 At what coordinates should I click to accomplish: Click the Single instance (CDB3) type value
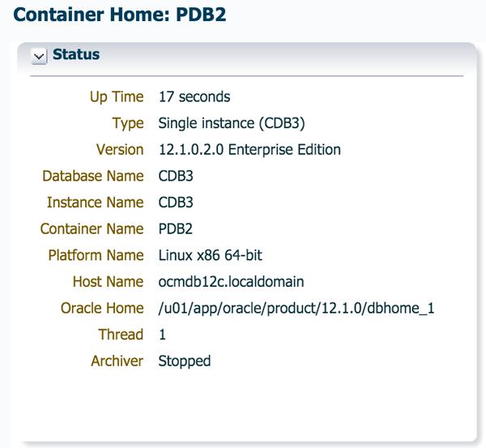231,123
